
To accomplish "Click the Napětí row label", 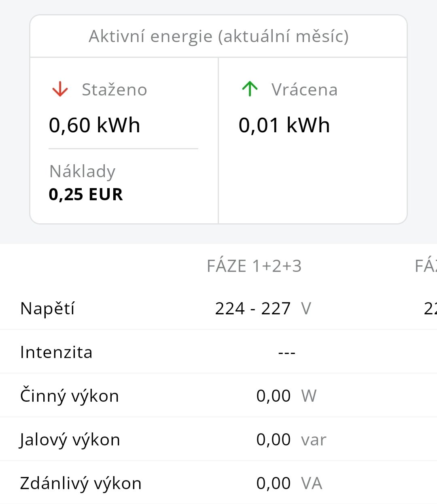I will coord(47,309).
